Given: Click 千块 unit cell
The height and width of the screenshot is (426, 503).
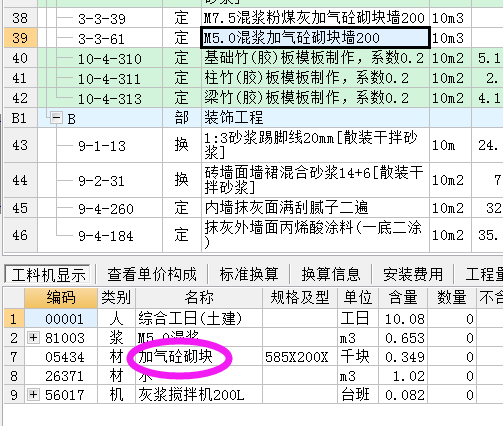Looking at the screenshot, I should click(358, 357).
